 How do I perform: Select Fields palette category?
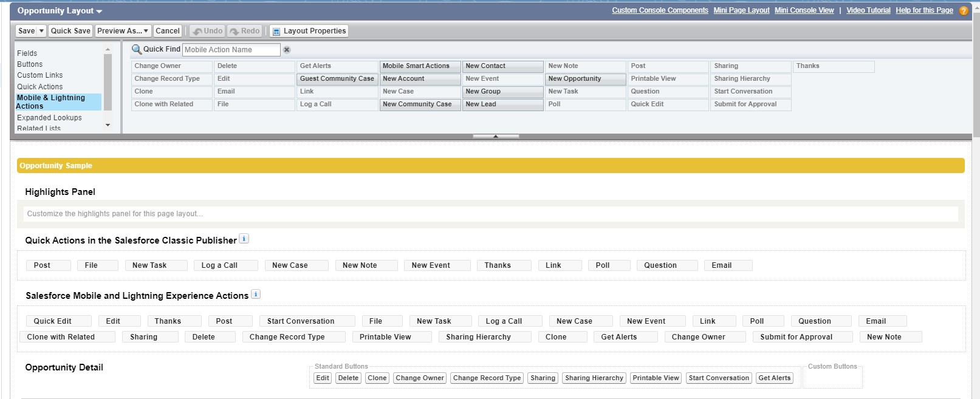point(27,53)
